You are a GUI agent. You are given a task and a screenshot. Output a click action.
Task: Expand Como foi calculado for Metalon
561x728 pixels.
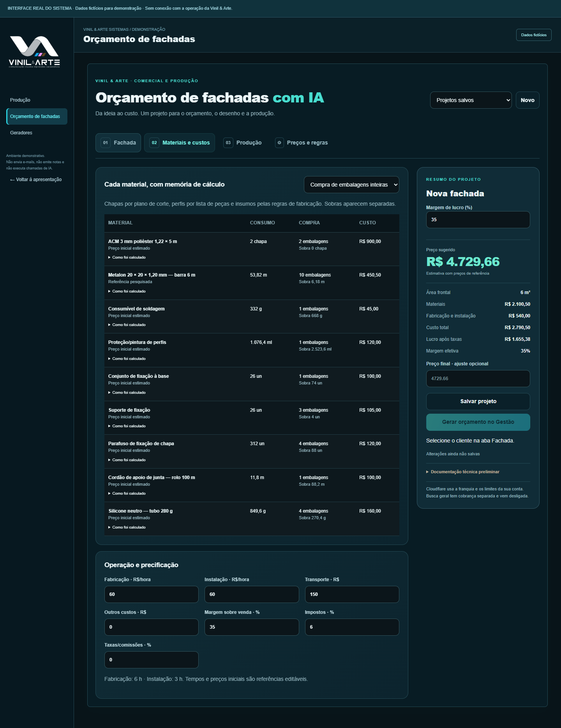coord(127,291)
